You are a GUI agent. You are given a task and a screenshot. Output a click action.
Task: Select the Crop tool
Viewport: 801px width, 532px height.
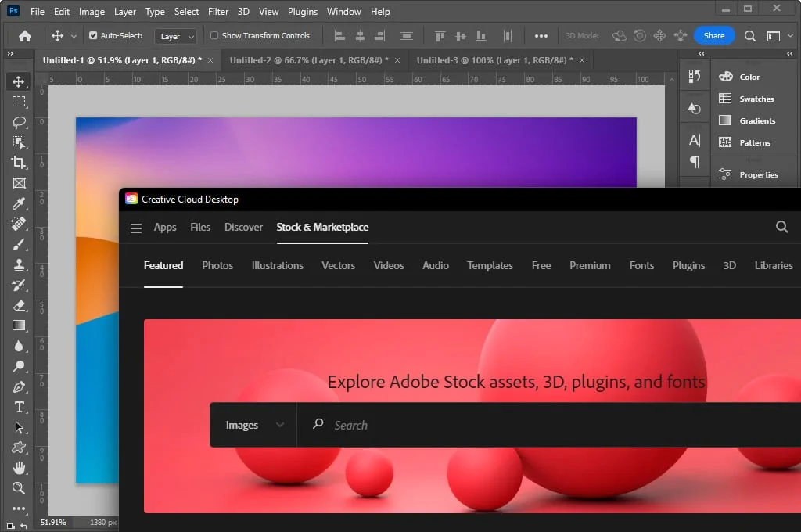pos(19,162)
